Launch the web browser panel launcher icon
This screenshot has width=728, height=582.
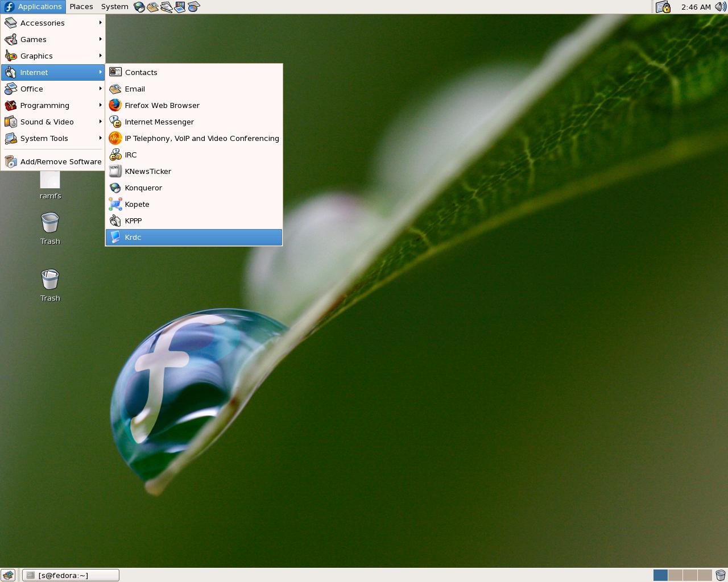pos(139,7)
